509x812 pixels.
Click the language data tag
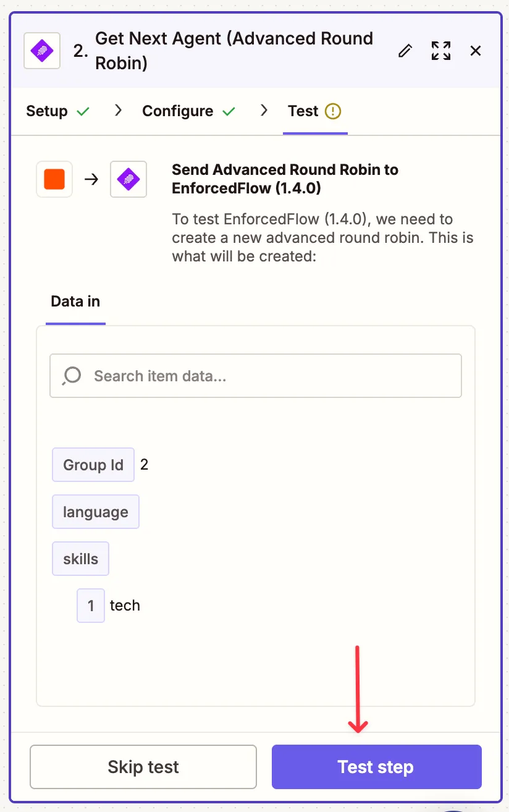[96, 512]
